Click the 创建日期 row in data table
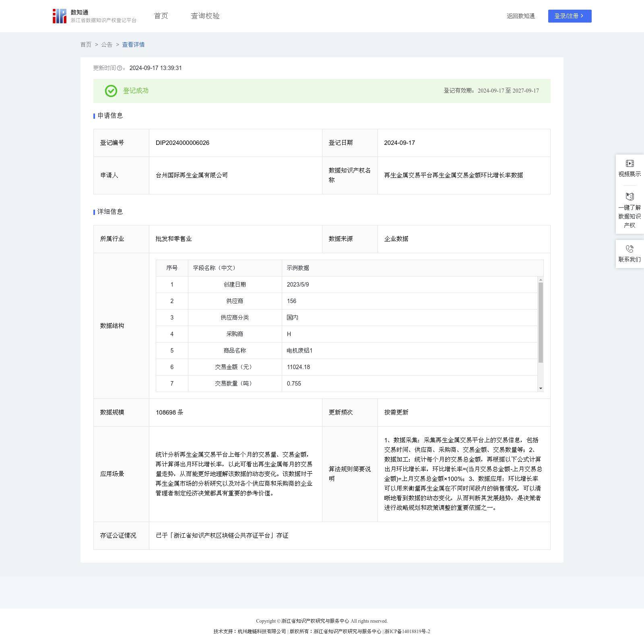Screen dimensions: 644x644 [347, 285]
